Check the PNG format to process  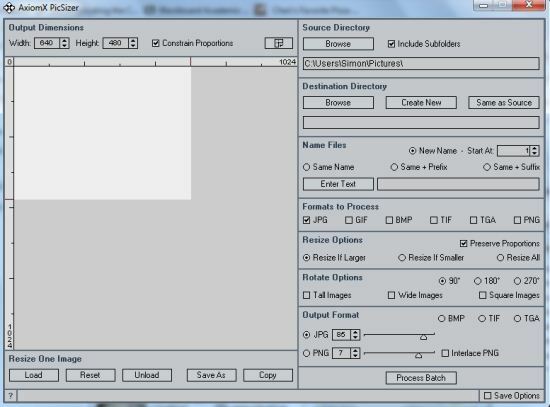tap(517, 220)
